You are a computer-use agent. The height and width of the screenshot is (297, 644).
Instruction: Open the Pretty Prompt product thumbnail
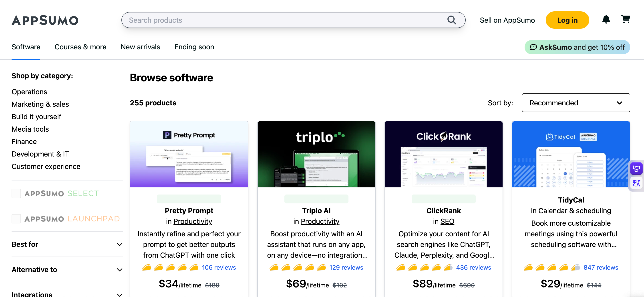[189, 155]
